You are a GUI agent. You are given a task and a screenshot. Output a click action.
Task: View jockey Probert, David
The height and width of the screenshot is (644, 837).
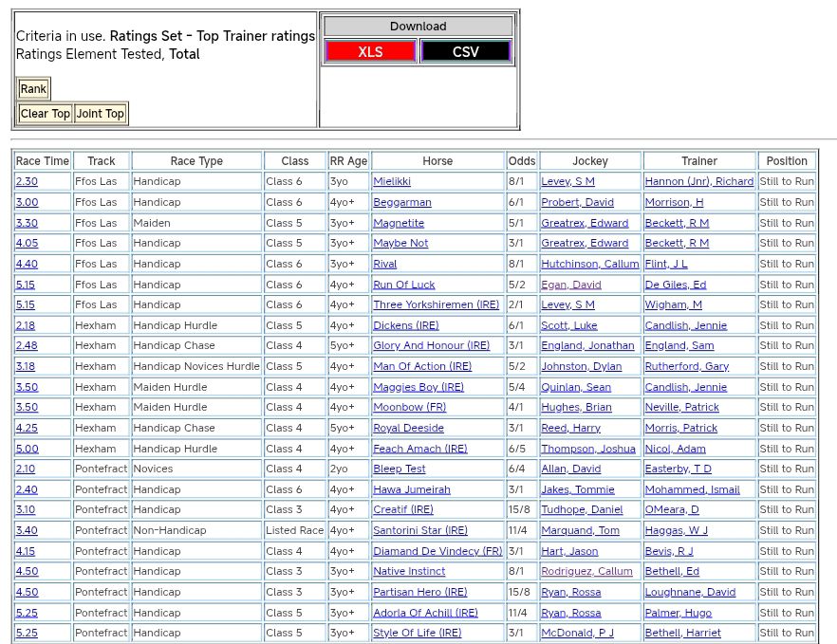[x=577, y=202]
